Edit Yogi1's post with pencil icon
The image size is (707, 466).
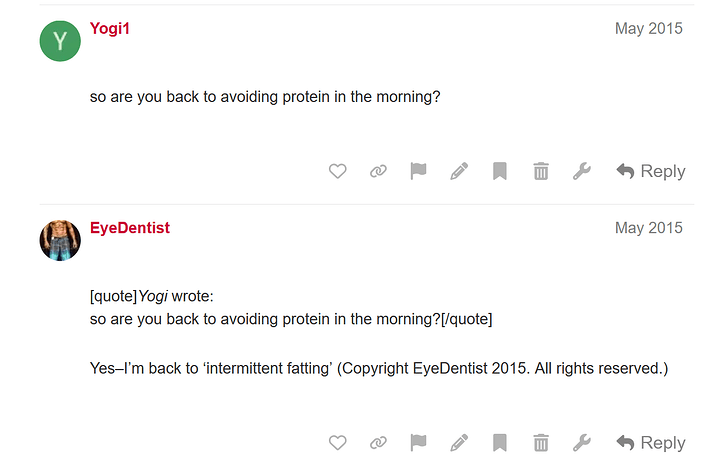tap(459, 172)
